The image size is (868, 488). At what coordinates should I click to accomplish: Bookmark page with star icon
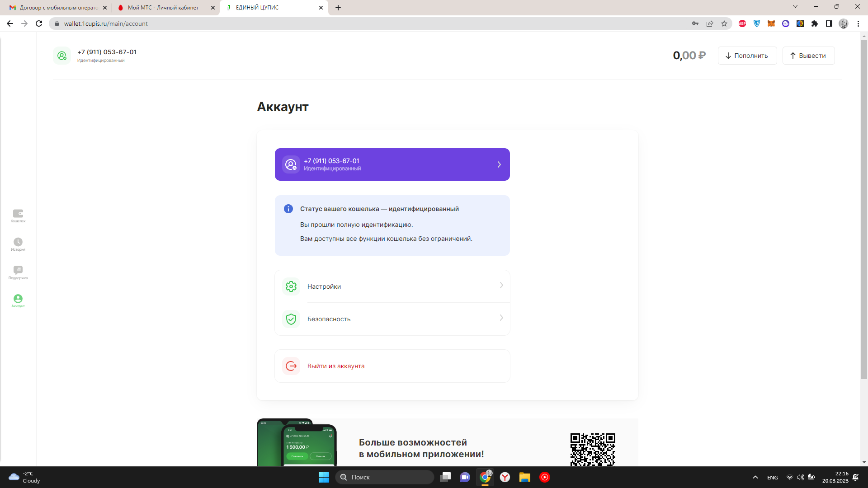[x=724, y=23]
